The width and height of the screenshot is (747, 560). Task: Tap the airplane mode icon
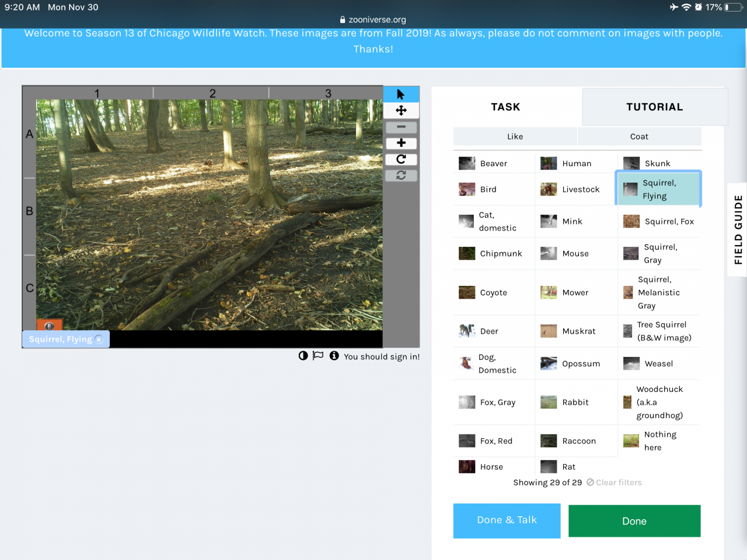[674, 7]
